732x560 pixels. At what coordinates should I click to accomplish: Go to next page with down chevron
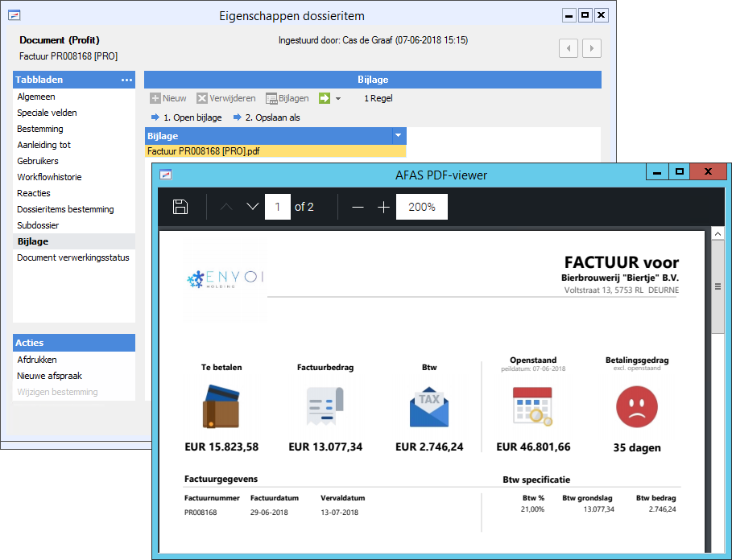pyautogui.click(x=252, y=207)
